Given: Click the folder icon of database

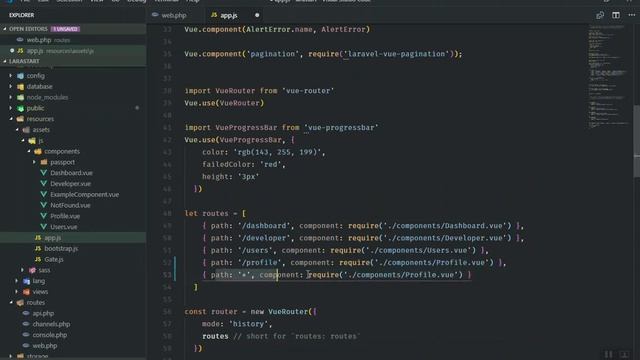Looking at the screenshot, I should click(20, 87).
